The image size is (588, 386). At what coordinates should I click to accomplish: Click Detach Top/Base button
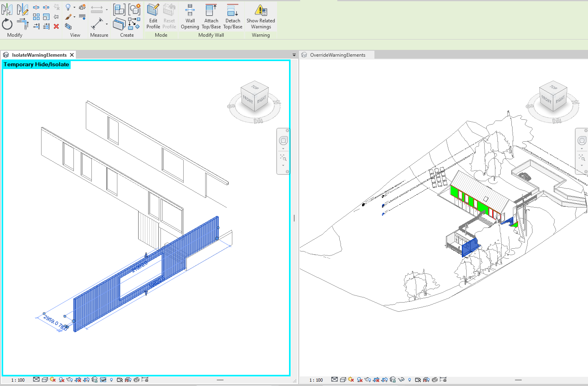[x=233, y=17]
